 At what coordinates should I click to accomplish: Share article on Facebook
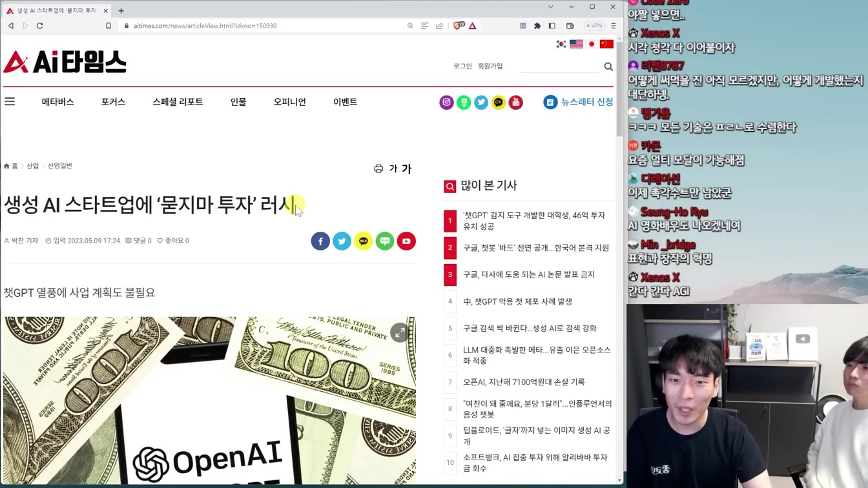320,241
